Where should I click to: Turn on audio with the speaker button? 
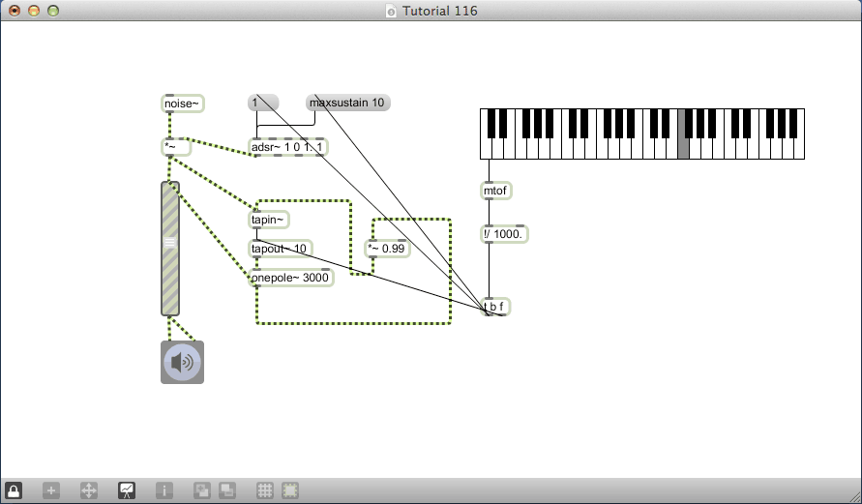(x=182, y=363)
